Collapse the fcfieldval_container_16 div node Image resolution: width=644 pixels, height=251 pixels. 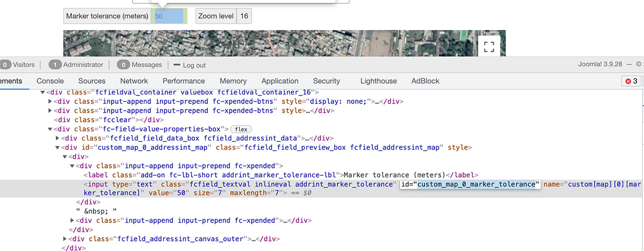coord(44,92)
